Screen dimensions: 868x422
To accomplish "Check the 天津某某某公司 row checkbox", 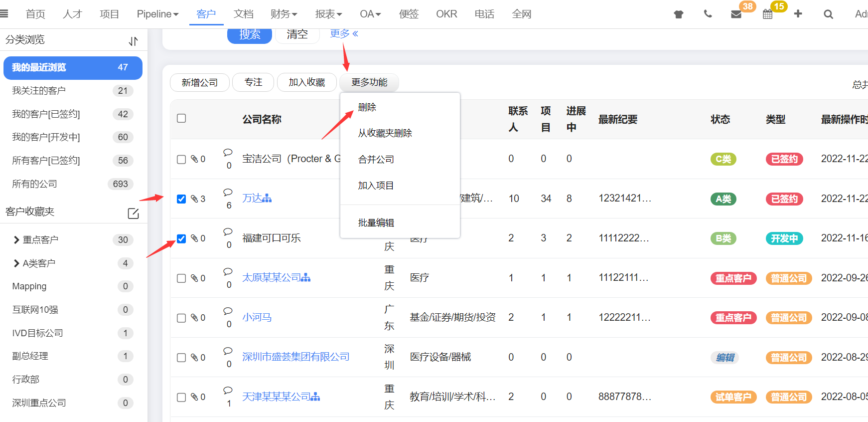I will 181,397.
